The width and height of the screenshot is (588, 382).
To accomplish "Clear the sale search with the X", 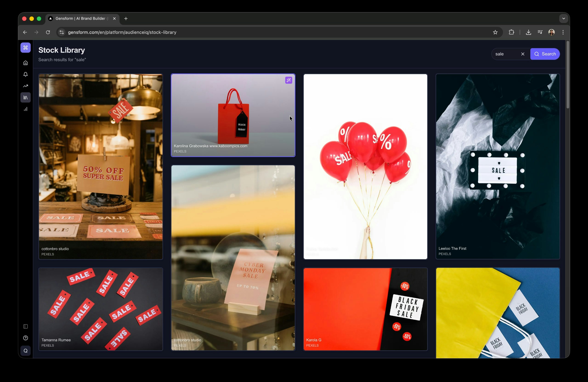I will (523, 54).
